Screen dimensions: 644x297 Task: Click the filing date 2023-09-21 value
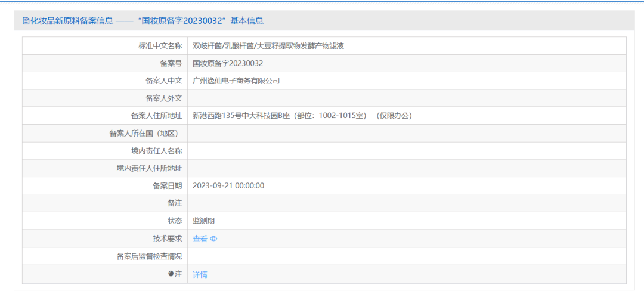228,185
